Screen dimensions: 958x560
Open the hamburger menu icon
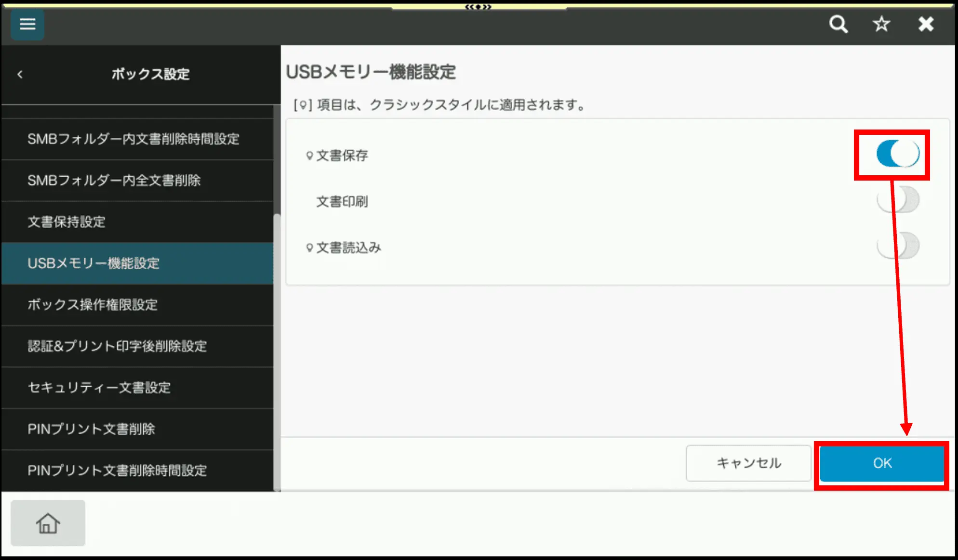(x=27, y=24)
